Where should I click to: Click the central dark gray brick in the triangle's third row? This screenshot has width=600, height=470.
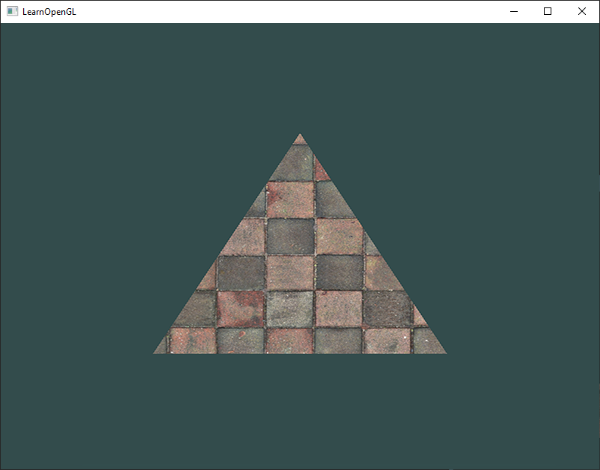pyautogui.click(x=290, y=236)
